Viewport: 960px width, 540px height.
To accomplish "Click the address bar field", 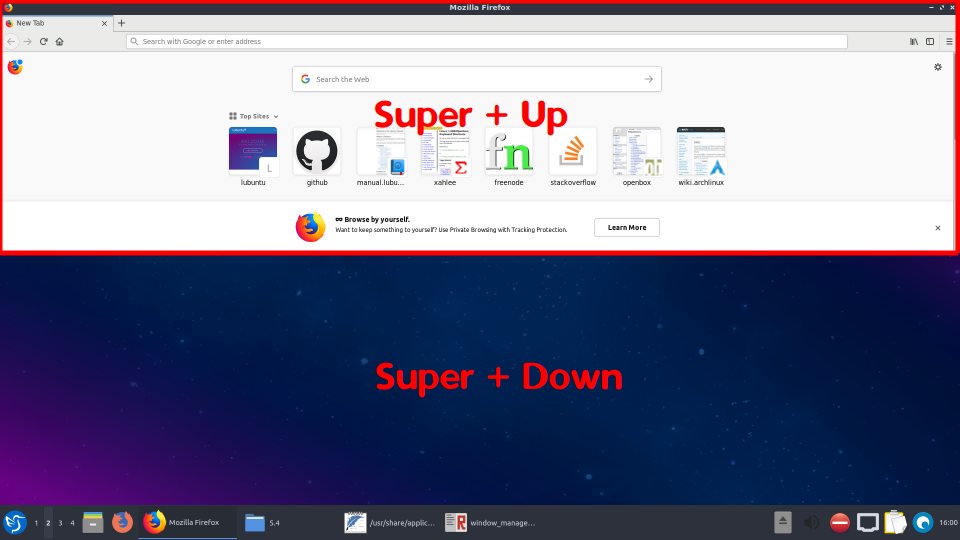I will coord(487,42).
